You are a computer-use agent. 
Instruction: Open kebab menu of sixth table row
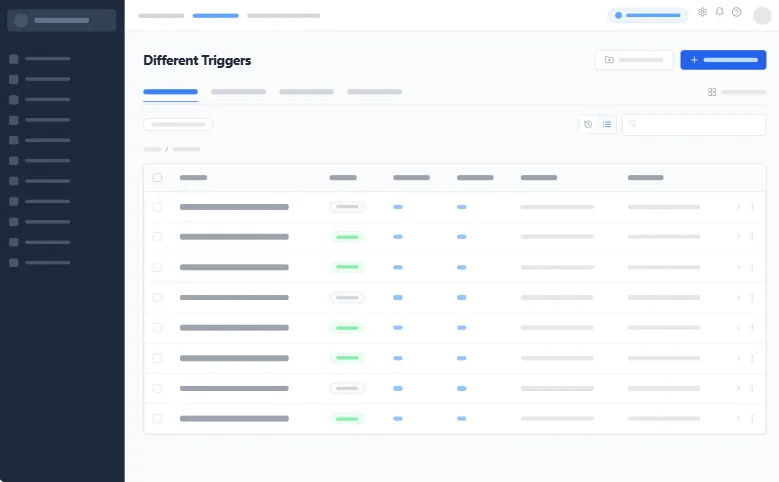752,358
